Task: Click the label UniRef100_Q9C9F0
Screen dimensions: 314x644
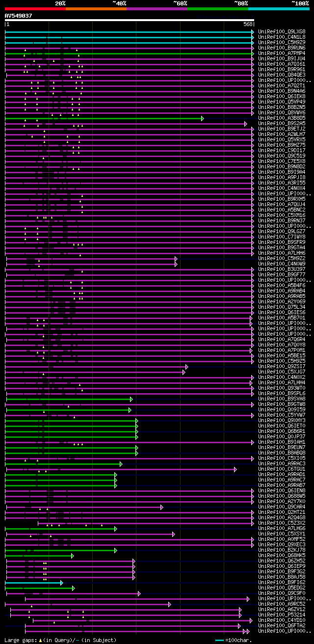Action: (x=282, y=593)
